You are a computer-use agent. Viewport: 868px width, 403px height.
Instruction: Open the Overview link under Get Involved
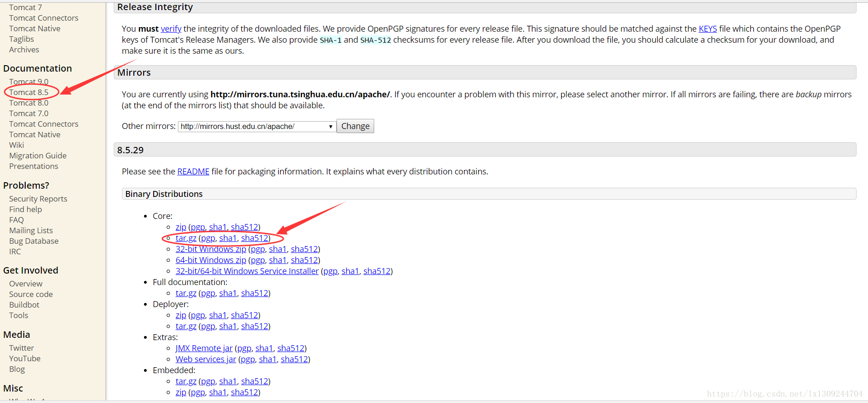[x=26, y=284]
